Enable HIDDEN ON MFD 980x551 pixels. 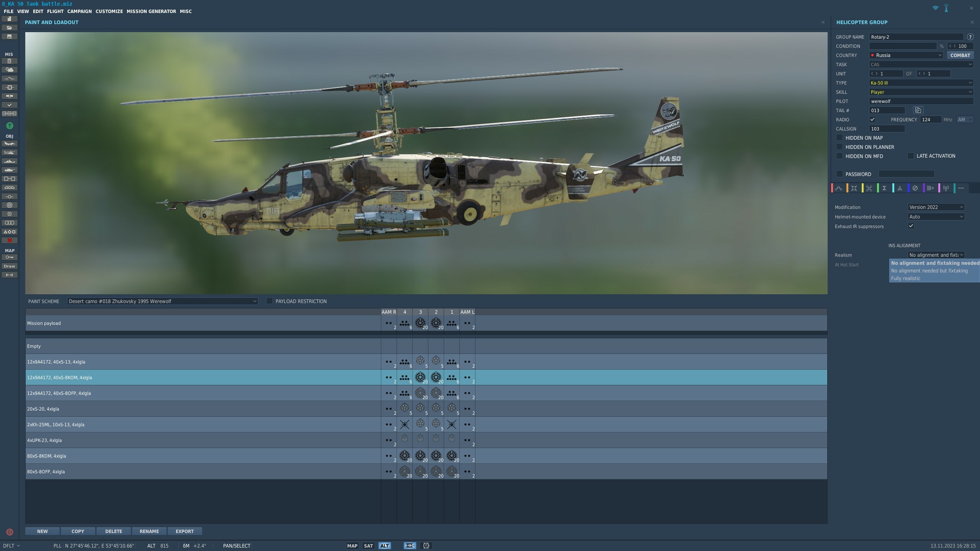(x=840, y=156)
